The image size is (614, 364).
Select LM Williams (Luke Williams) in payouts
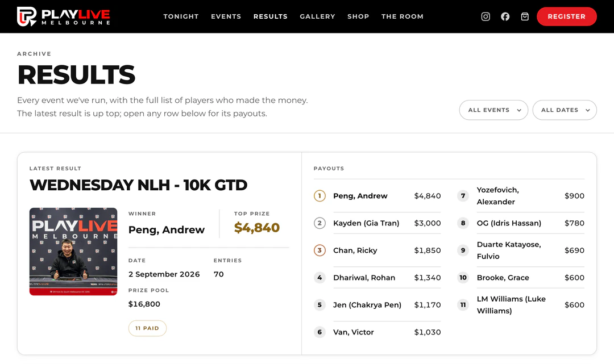tap(512, 305)
